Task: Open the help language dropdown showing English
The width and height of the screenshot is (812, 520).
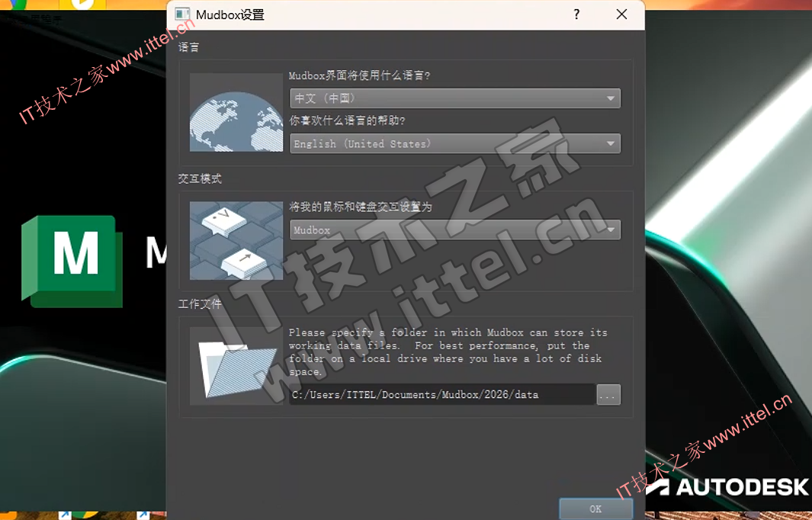Action: pyautogui.click(x=454, y=143)
